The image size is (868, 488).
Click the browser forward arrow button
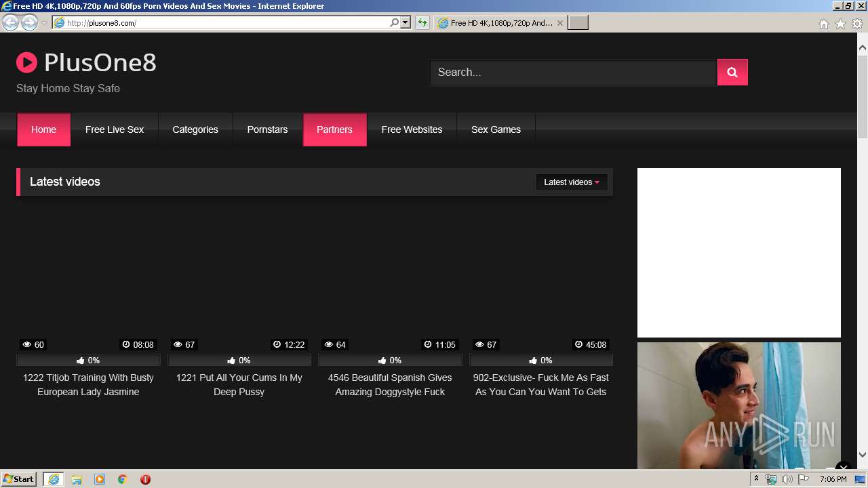click(29, 23)
